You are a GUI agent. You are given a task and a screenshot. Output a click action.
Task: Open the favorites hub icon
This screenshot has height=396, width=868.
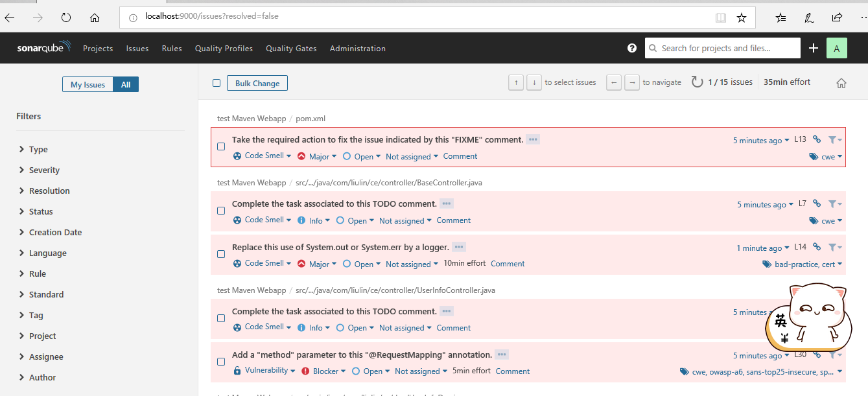pyautogui.click(x=781, y=17)
